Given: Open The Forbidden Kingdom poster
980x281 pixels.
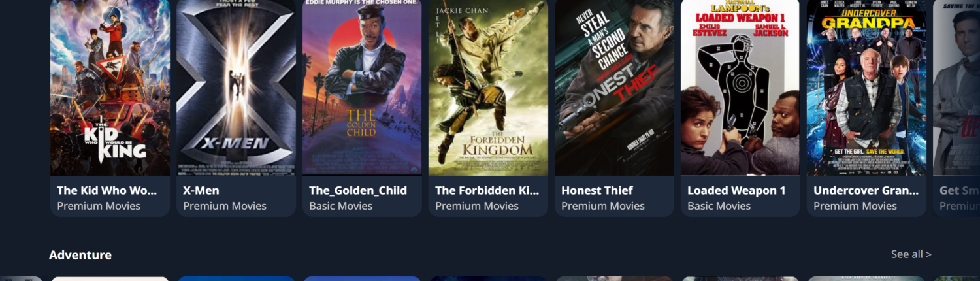Looking at the screenshot, I should tap(488, 88).
